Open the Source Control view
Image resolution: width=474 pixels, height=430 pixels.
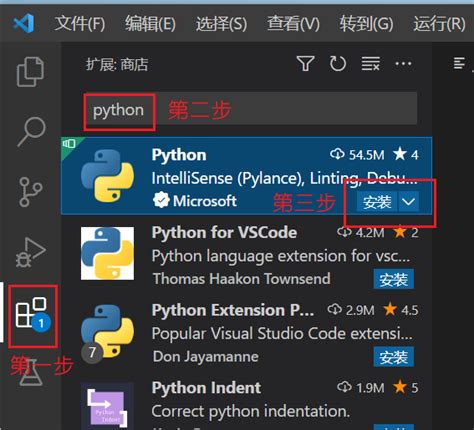tap(31, 192)
